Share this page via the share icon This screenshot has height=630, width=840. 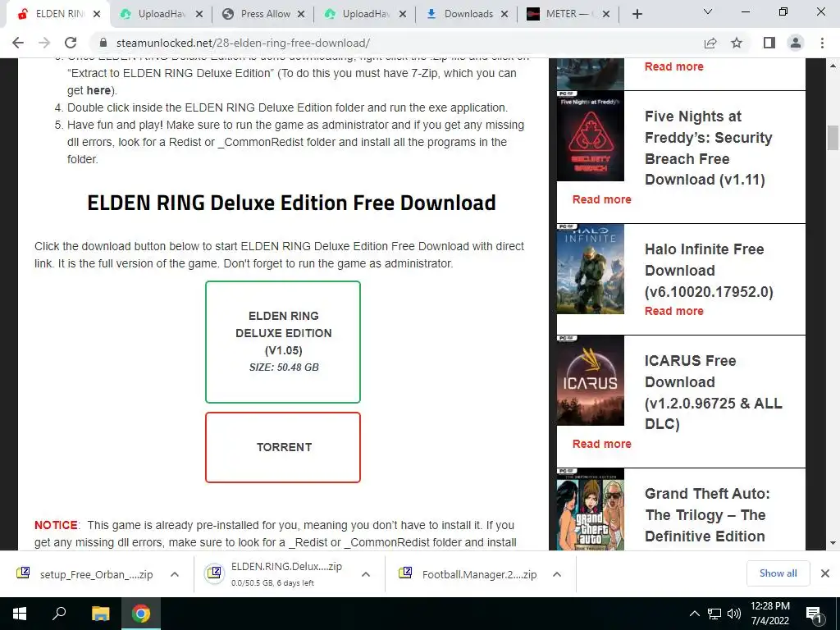[710, 43]
